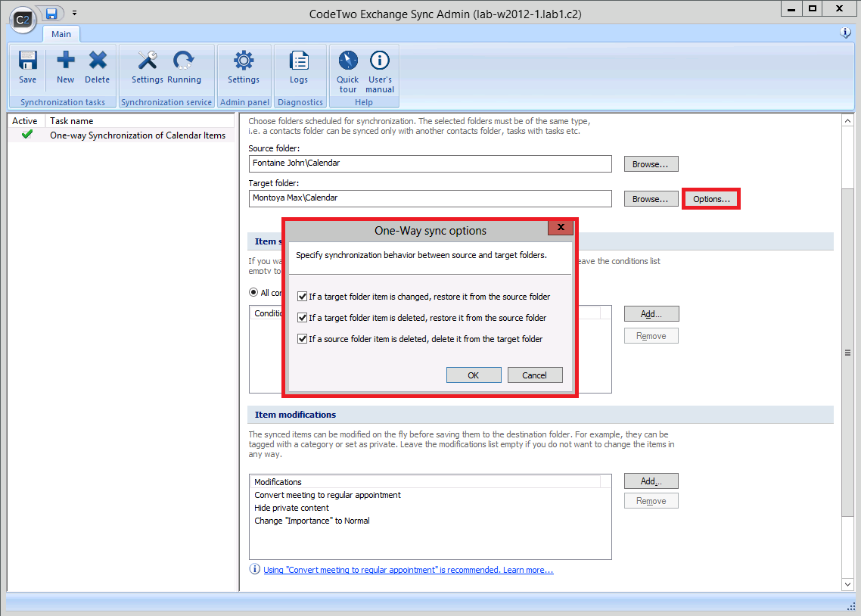Select Change "Importance" to Normal modification
Viewport: 861px width, 616px height.
click(312, 521)
